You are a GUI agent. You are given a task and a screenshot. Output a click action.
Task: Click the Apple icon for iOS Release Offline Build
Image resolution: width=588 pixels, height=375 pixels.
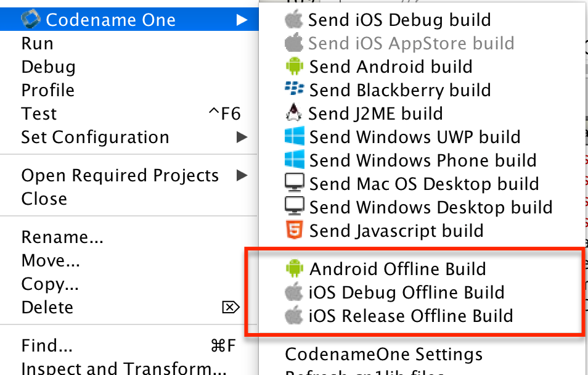[x=294, y=316]
